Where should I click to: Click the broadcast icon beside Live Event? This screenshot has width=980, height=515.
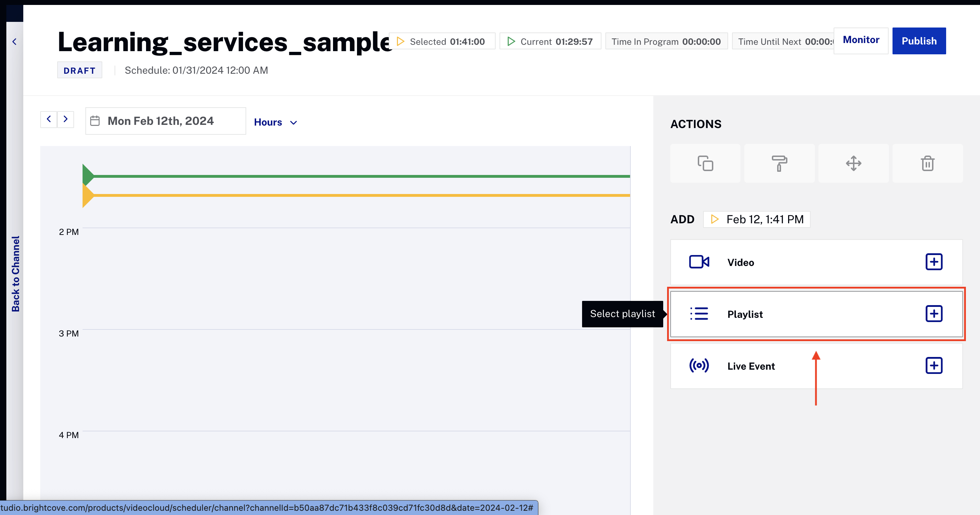tap(699, 365)
